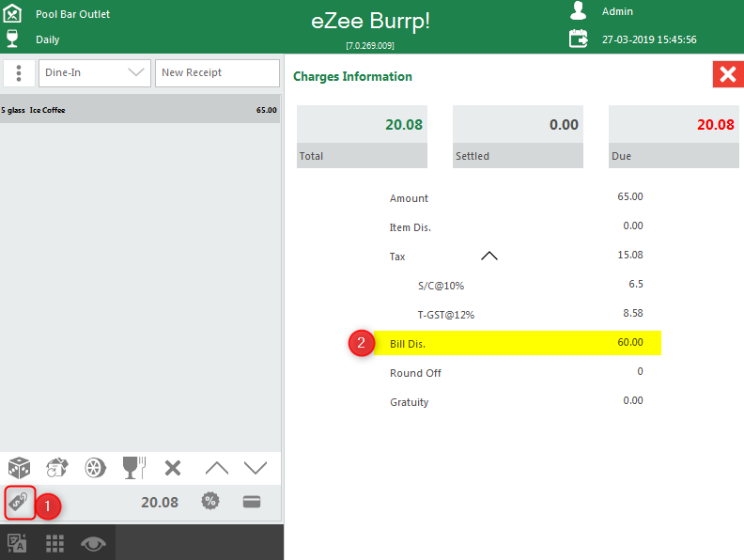Click the language translate icon
This screenshot has height=560, width=744.
pos(17,543)
